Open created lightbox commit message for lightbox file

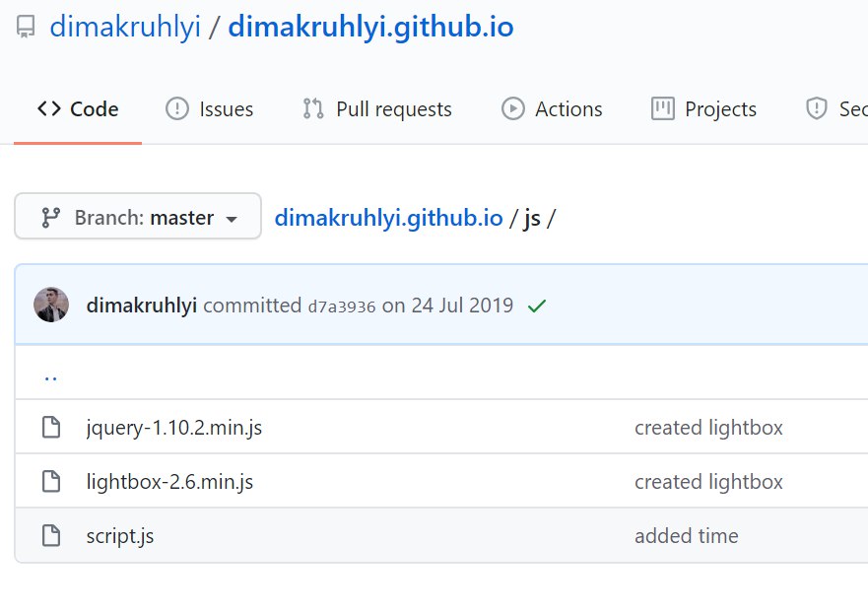(x=708, y=482)
